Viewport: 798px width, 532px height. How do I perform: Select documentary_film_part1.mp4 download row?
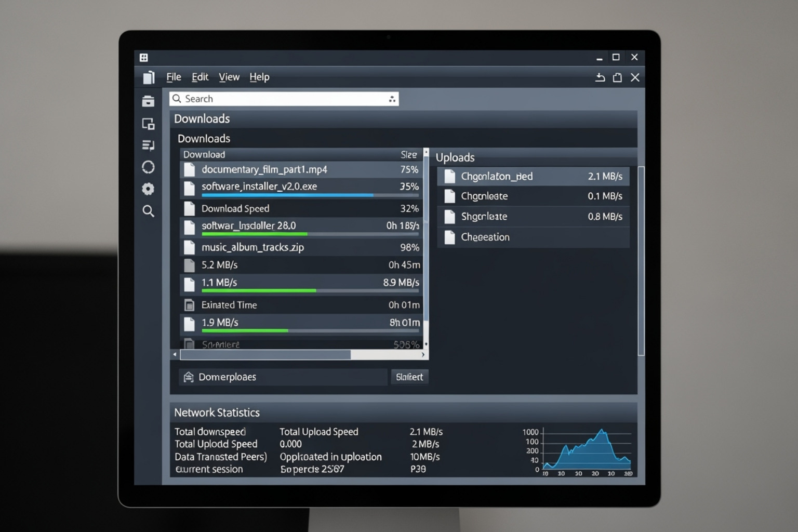[301, 169]
